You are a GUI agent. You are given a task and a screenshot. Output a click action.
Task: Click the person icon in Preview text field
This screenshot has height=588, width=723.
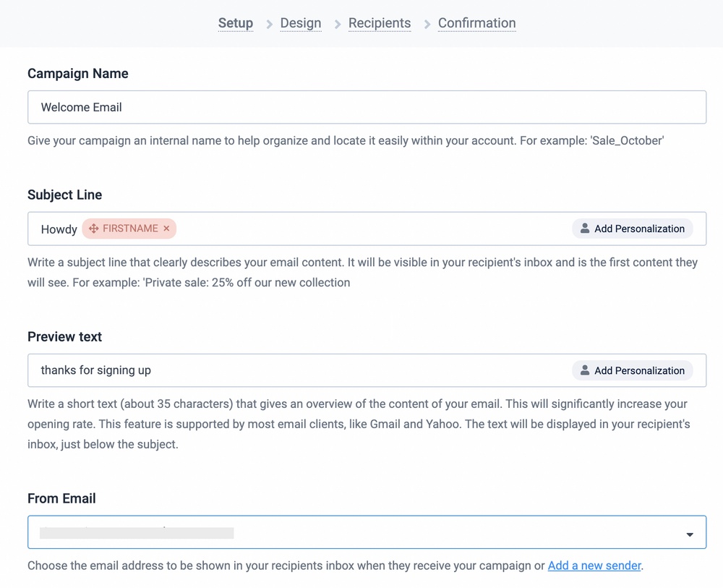(x=585, y=370)
